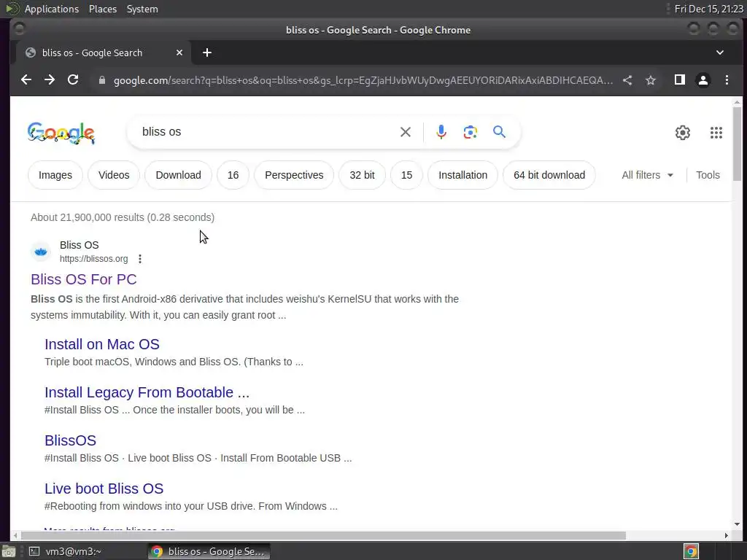The height and width of the screenshot is (560, 747).
Task: Open the BlissOS sitelink
Action: [x=71, y=440]
